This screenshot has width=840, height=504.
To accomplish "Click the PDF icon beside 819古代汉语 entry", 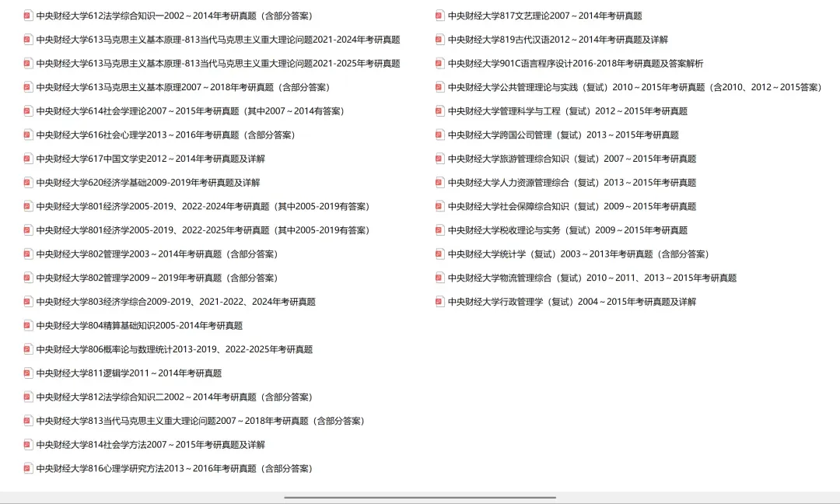I will coord(440,38).
